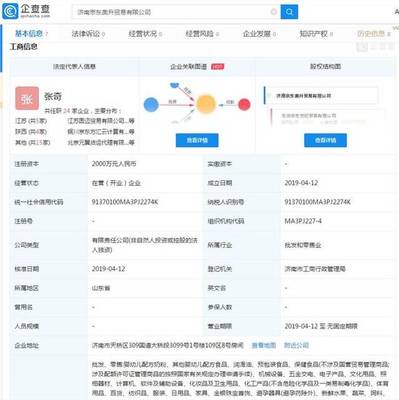Switch to the 法律诉讼 tab
The width and height of the screenshot is (399, 400).
(88, 34)
